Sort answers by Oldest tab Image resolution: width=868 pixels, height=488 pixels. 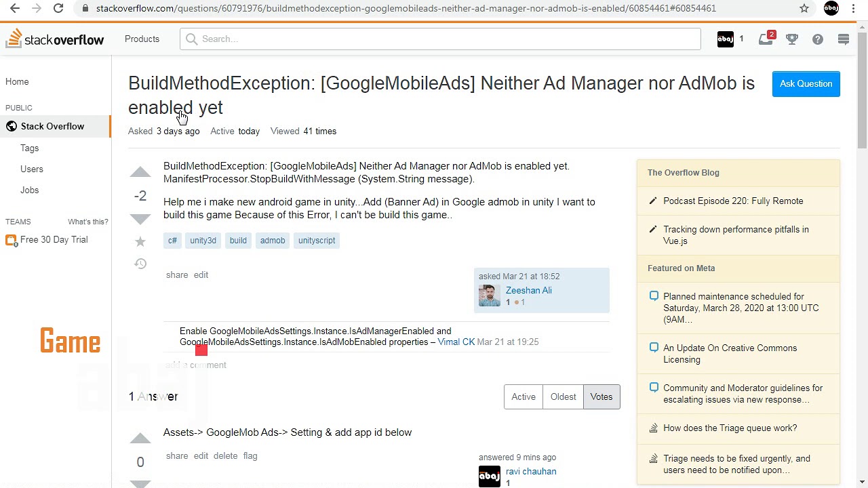[563, 396]
